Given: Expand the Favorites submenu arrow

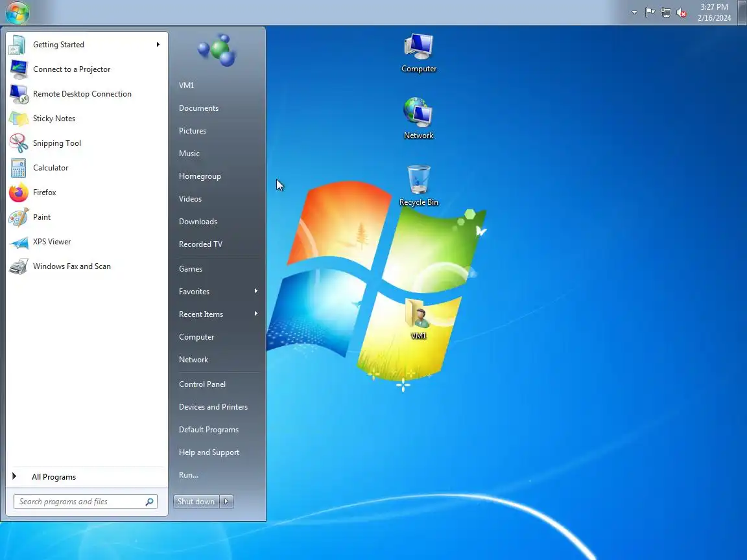Looking at the screenshot, I should coord(256,291).
